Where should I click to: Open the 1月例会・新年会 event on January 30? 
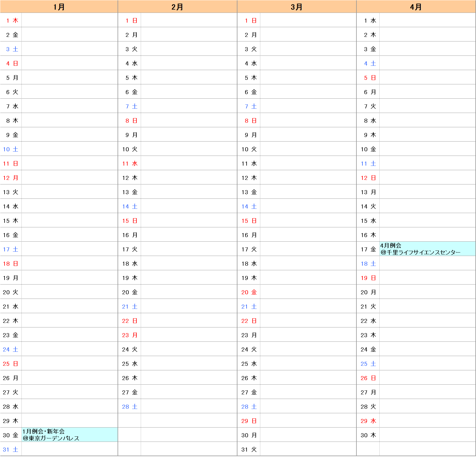70,435
